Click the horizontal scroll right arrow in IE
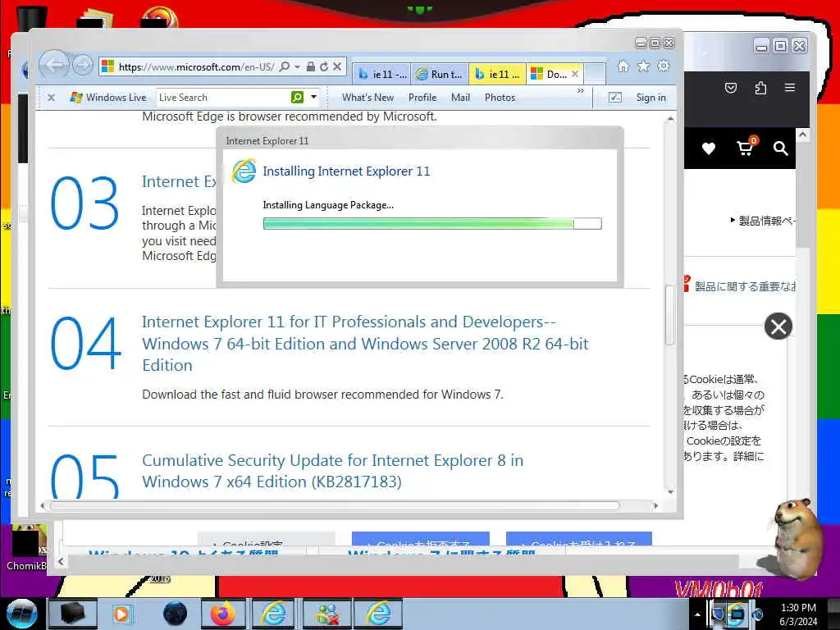840x630 pixels. click(655, 505)
